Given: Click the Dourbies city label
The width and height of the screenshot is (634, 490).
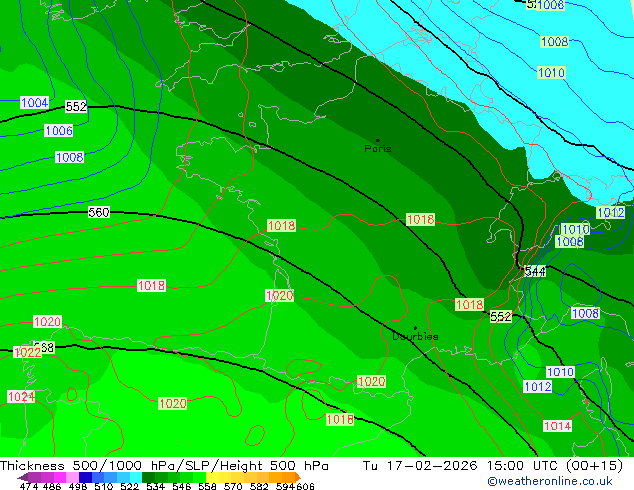Looking at the screenshot, I should pyautogui.click(x=415, y=336).
